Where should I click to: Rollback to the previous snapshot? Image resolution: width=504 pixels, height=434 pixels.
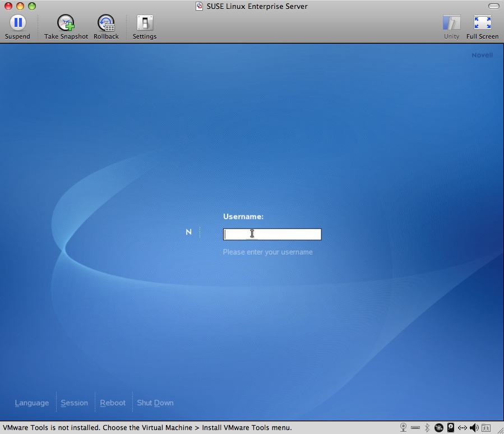pos(106,27)
